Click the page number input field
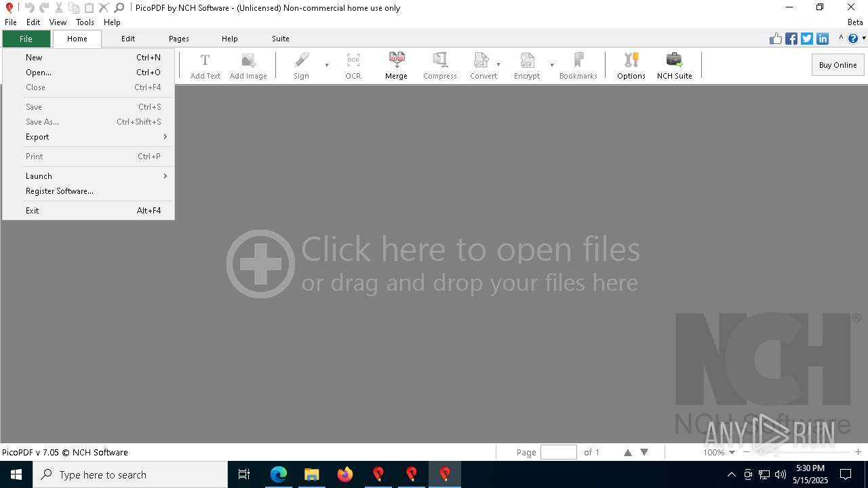The height and width of the screenshot is (488, 868). point(559,452)
